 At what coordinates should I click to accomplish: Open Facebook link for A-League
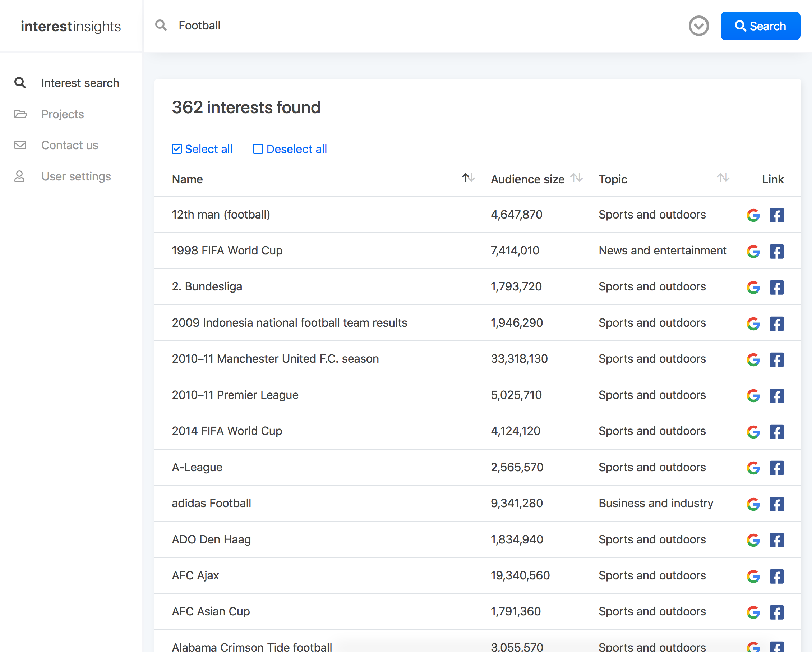pos(776,468)
